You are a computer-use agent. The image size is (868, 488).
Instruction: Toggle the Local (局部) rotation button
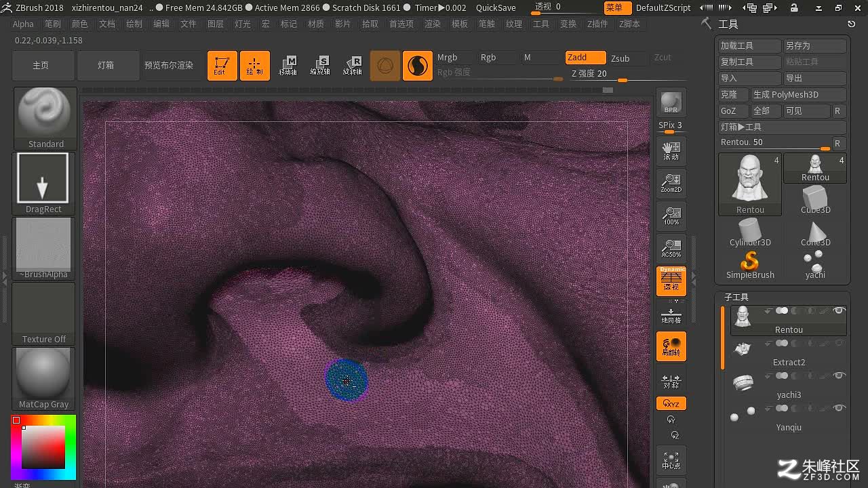point(671,346)
